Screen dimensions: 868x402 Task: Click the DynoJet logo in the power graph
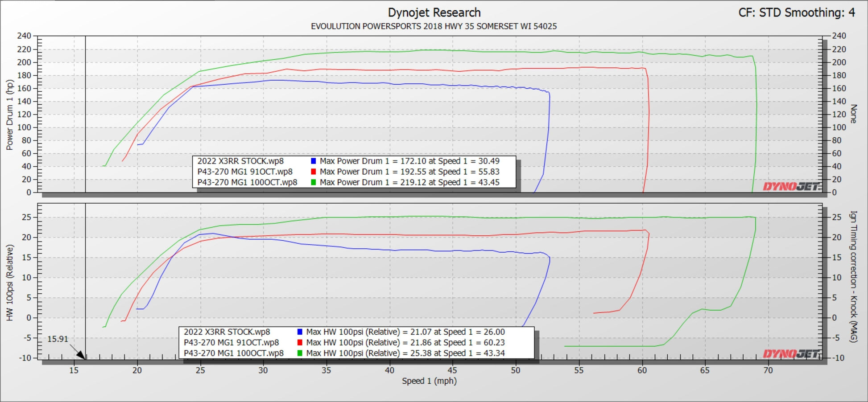(791, 186)
